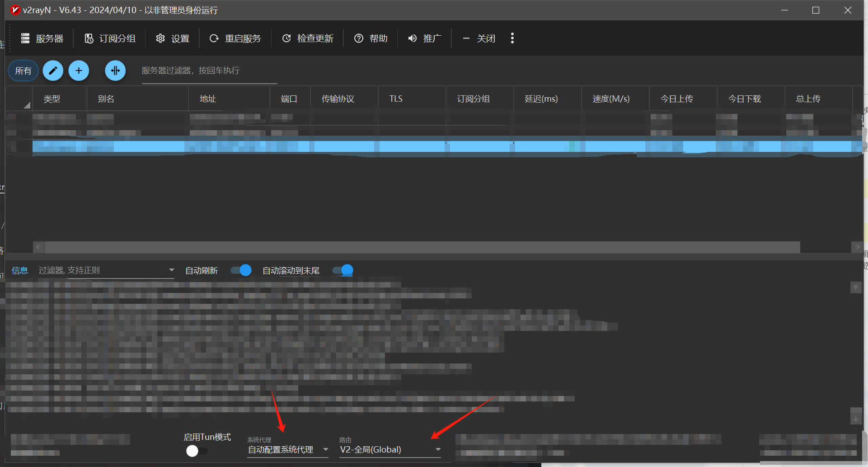
Task: Click the 重启服务 button
Action: pos(235,38)
